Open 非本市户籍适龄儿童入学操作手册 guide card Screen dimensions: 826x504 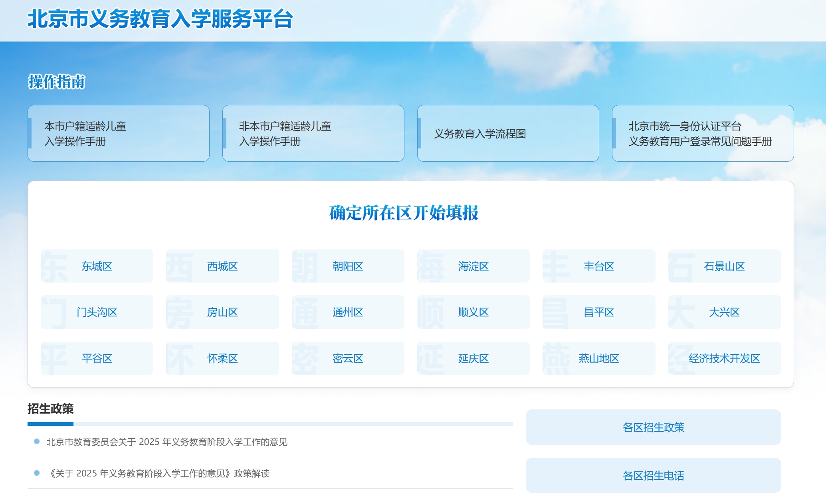tap(313, 133)
